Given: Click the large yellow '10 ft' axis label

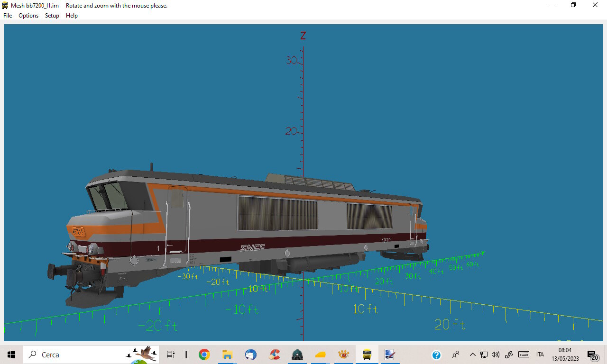Looking at the screenshot, I should (x=365, y=309).
